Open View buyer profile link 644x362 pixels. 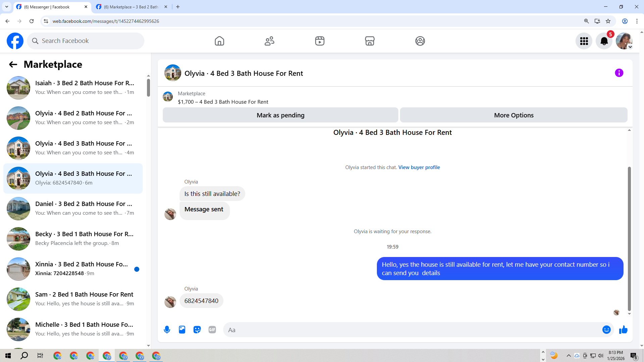(x=419, y=167)
